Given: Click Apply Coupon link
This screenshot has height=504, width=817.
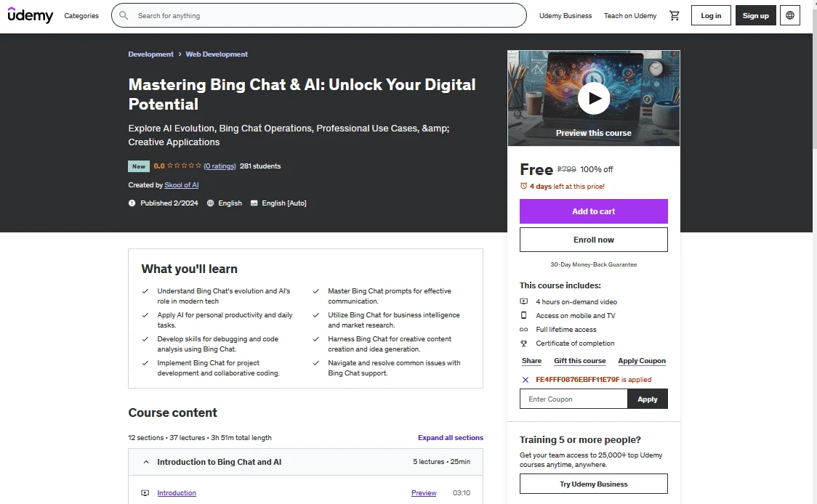Looking at the screenshot, I should click(x=642, y=361).
